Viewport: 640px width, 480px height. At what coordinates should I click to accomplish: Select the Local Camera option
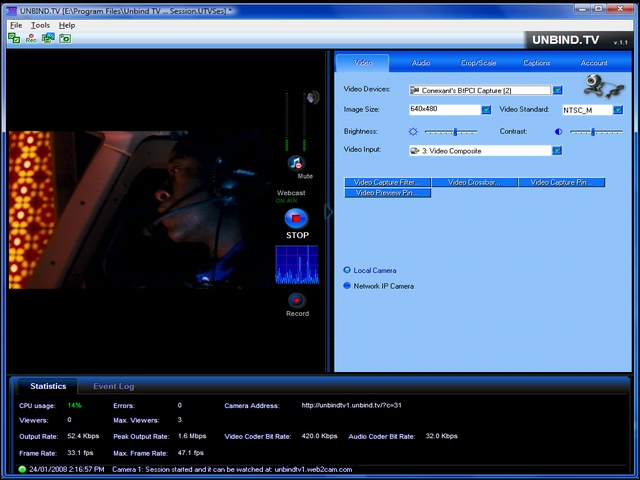tap(347, 270)
